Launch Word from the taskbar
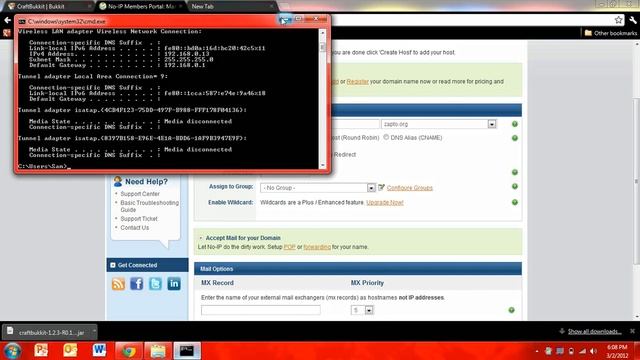Viewport: 640px width, 360px height. (99, 351)
